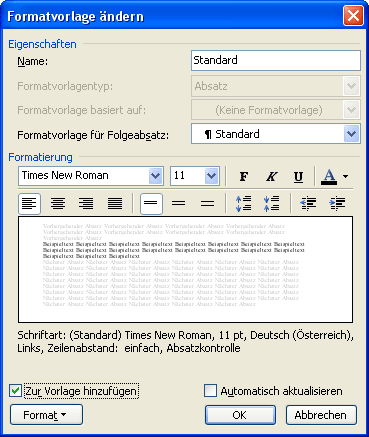This screenshot has width=369, height=437.
Task: Confirm with the OK button
Action: (240, 415)
